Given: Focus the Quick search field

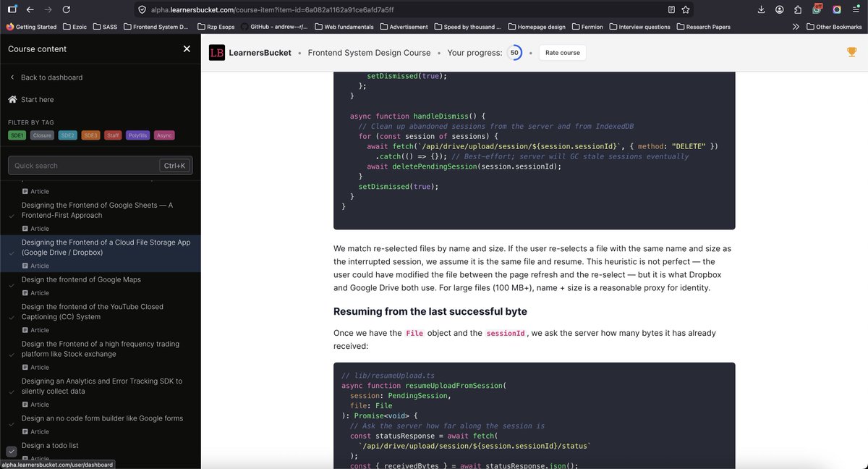Looking at the screenshot, I should [x=100, y=166].
